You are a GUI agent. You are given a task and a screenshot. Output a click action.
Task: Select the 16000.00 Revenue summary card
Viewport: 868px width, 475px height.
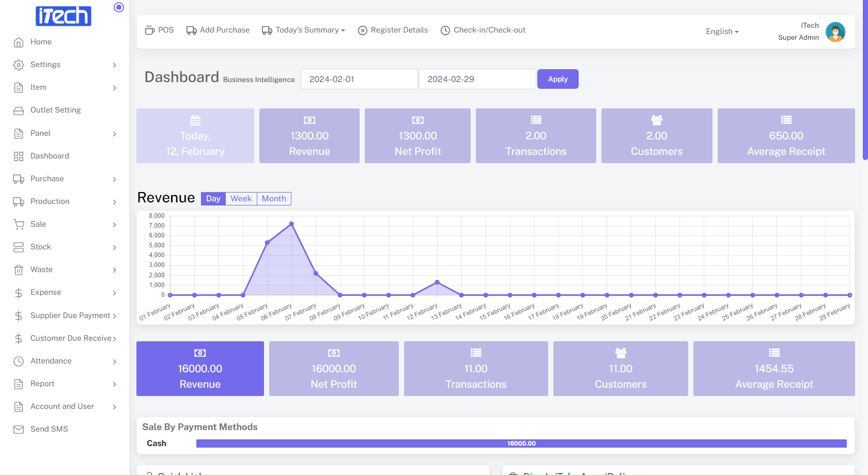pos(200,369)
